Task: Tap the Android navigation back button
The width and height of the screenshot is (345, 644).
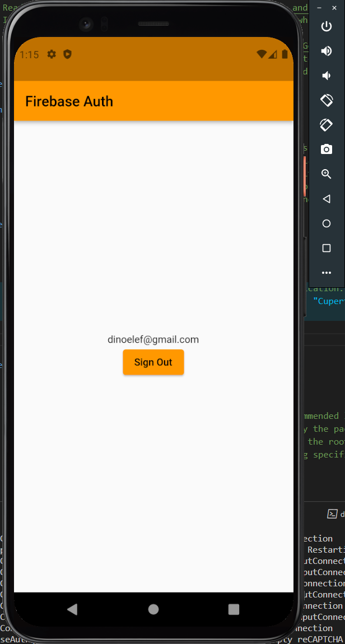Action: click(x=72, y=609)
